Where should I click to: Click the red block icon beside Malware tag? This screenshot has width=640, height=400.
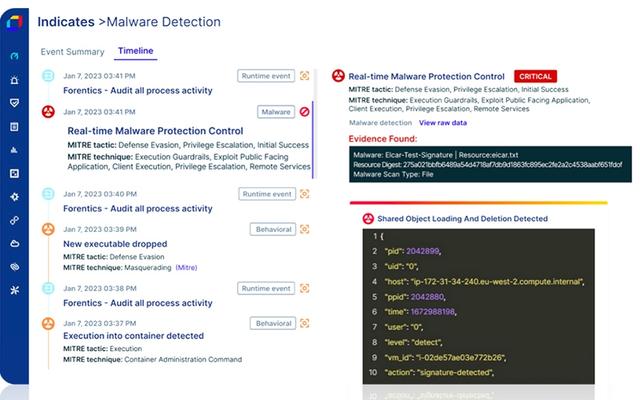305,112
